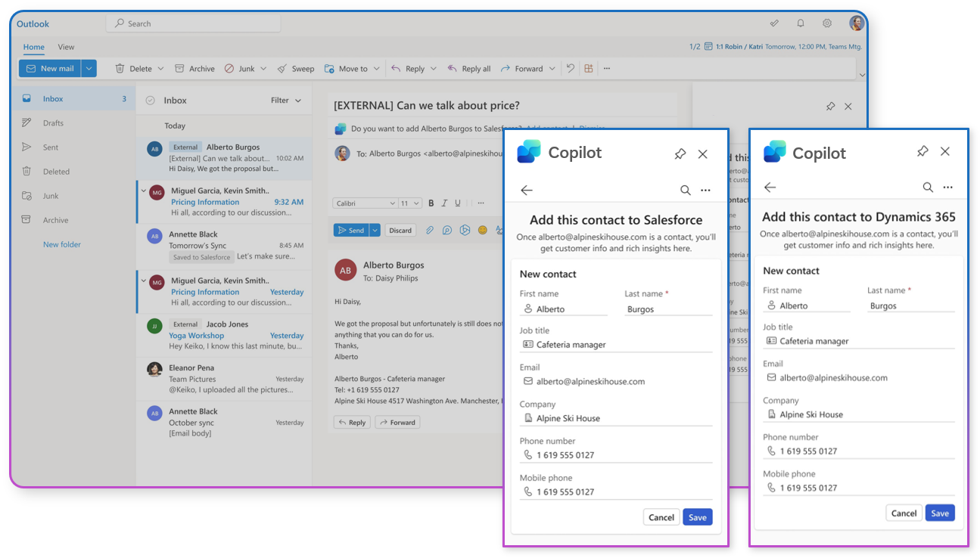Viewport: 980px width, 558px height.
Task: Select the Sweep tool in the toolbar
Action: click(296, 68)
